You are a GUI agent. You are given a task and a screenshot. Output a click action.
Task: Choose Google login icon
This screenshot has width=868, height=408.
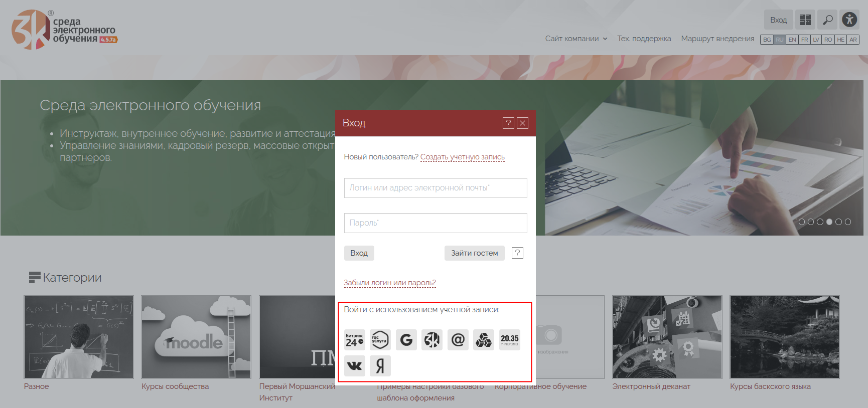[x=406, y=340]
